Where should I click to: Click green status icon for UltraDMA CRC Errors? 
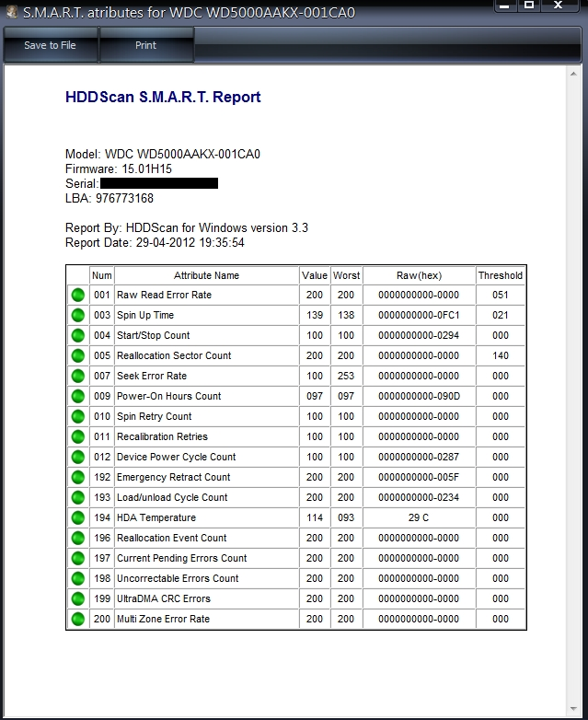(x=78, y=598)
